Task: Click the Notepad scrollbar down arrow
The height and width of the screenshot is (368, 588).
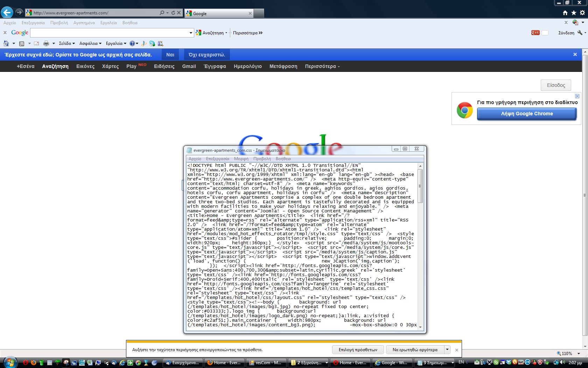Action: (x=420, y=327)
